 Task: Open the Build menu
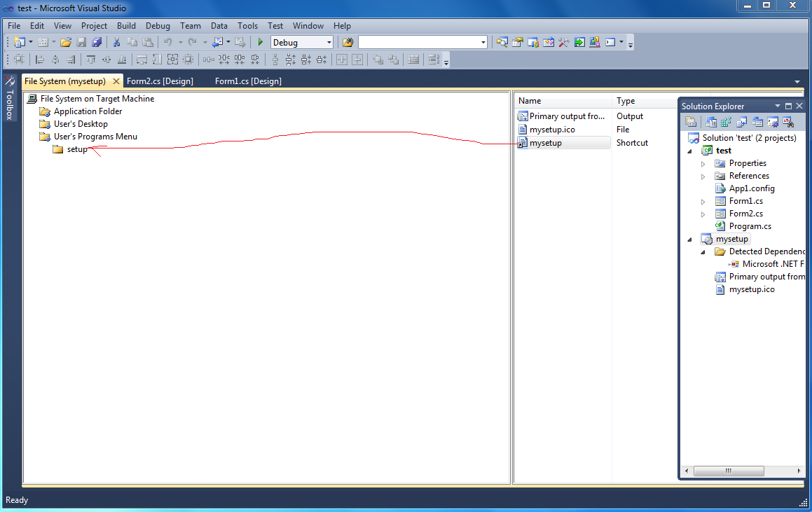tap(126, 25)
